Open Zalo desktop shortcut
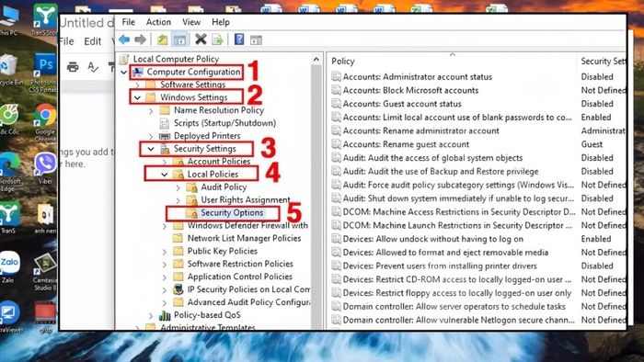 click(x=9, y=267)
